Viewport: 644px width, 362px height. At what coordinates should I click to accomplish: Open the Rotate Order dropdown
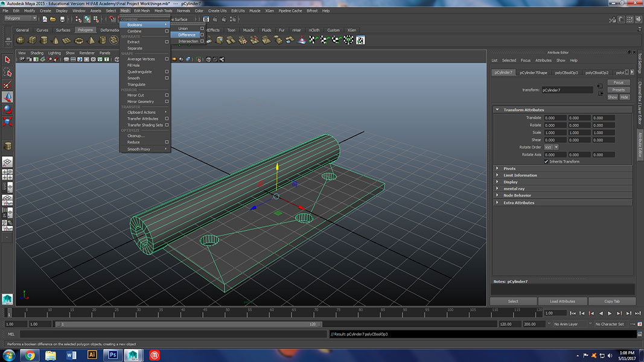coord(552,147)
